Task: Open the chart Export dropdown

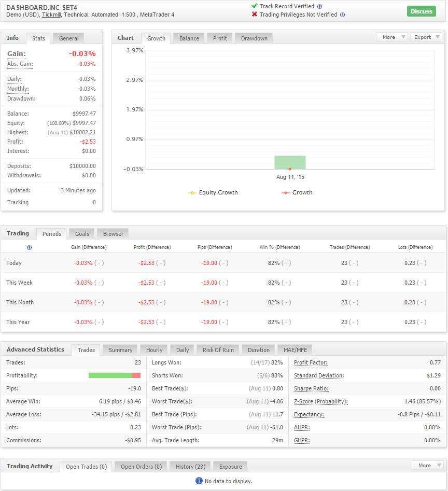Action: click(426, 37)
